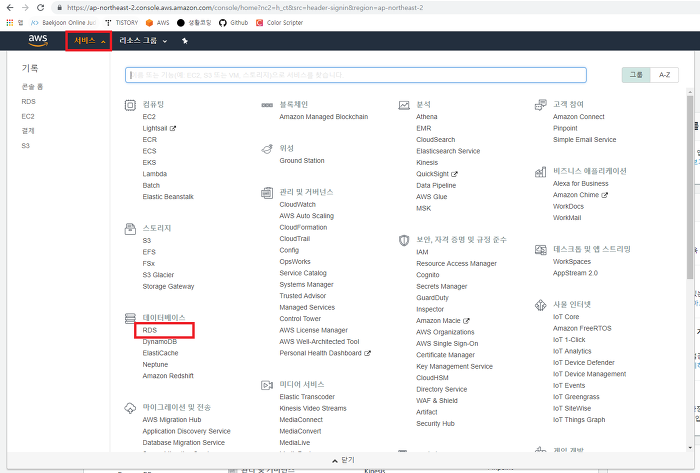Open RDS under Database category
Viewport: 700px width, 473px height.
point(150,330)
